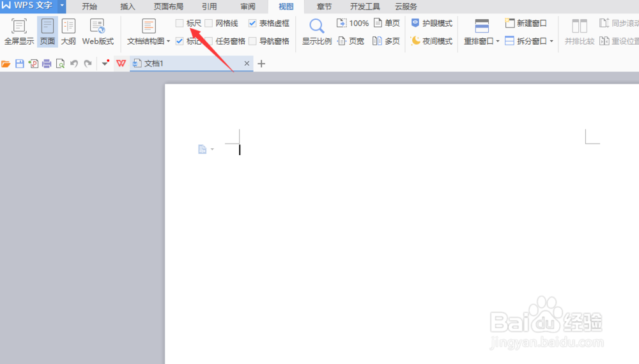
Task: Uncheck the Markup (标记) checkbox
Action: point(180,41)
